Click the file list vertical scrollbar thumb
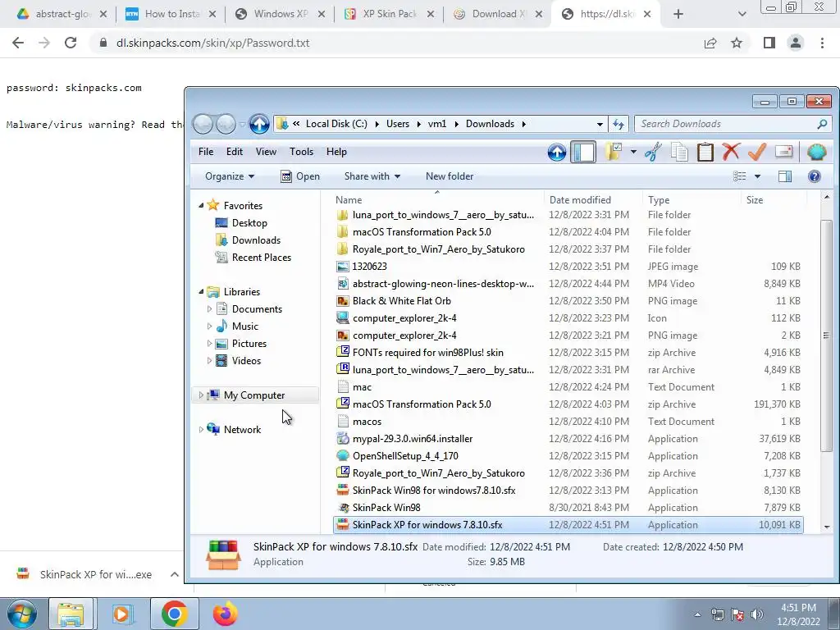 coord(827,335)
